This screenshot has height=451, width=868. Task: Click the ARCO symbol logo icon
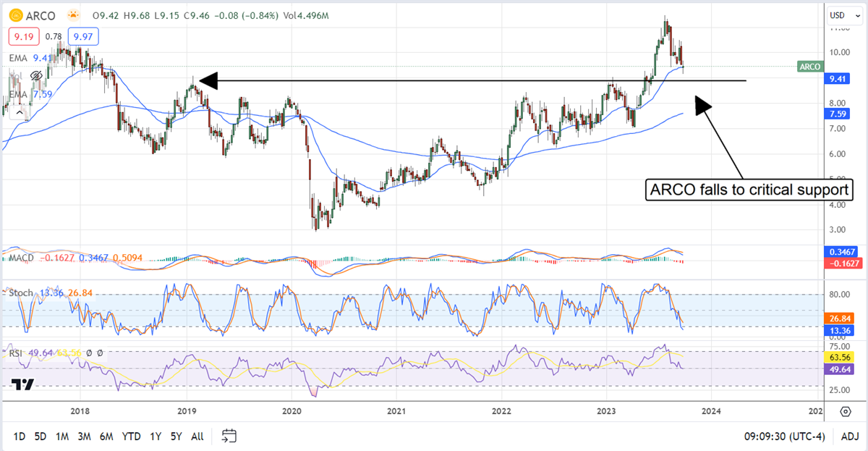[x=15, y=14]
